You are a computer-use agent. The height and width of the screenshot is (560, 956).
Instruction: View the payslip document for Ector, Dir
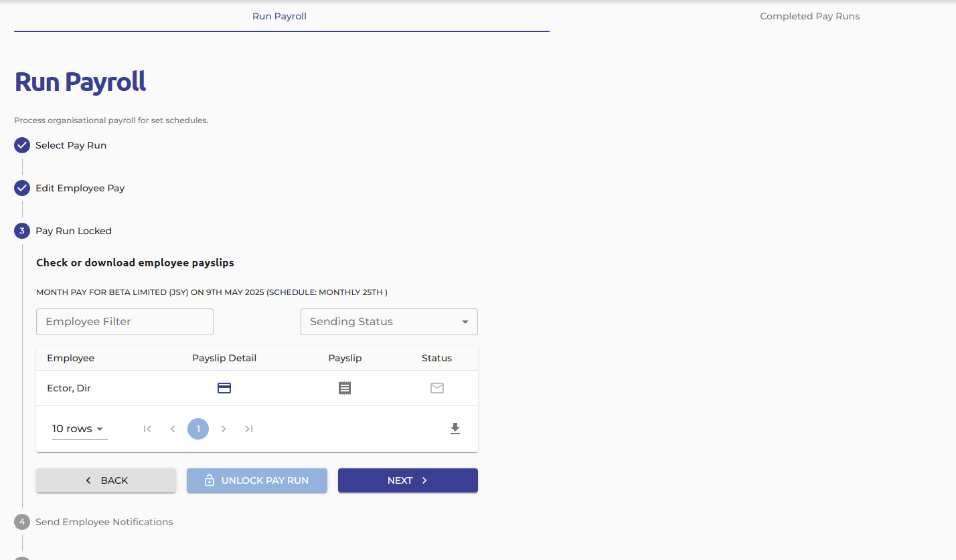[345, 388]
